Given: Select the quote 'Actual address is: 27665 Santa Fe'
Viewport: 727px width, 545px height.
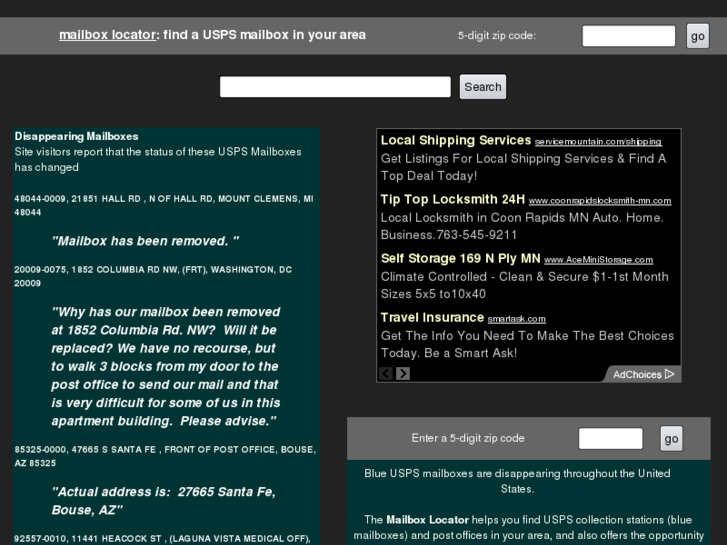Looking at the screenshot, I should point(164,501).
